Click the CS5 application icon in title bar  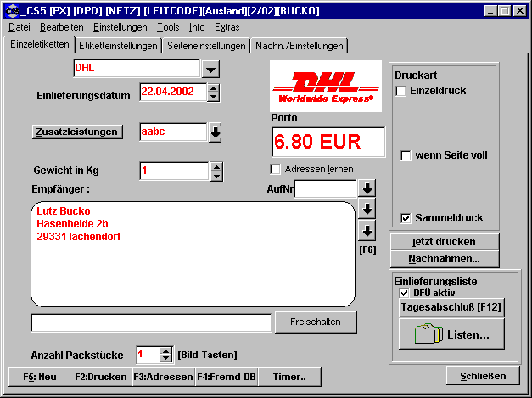pos(13,10)
